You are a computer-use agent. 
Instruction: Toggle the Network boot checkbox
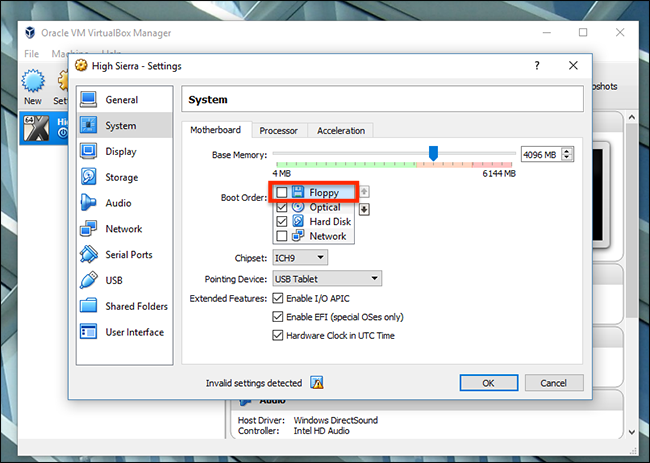[x=281, y=236]
